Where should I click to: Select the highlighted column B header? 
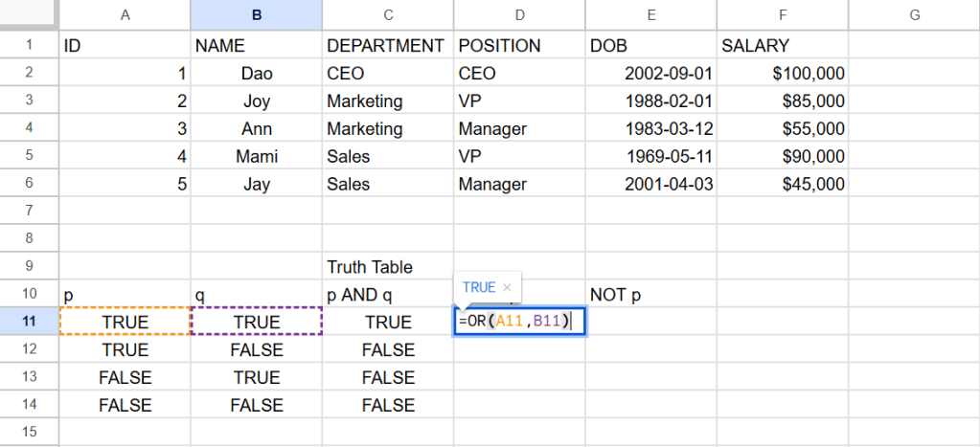pos(256,14)
